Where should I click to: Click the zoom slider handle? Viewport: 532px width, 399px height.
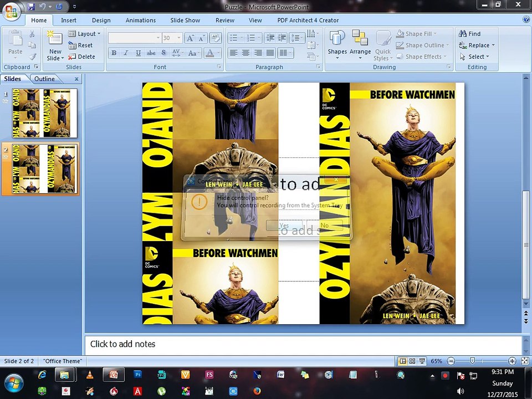coord(472,361)
